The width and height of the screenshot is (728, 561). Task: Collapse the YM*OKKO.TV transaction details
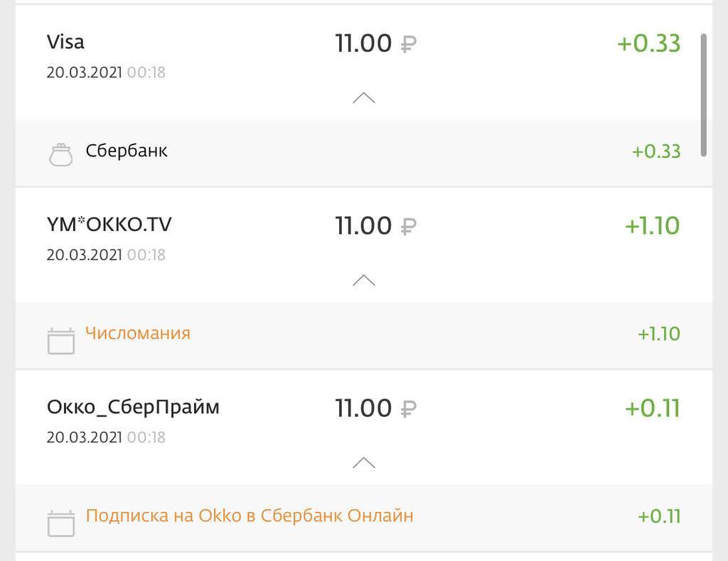[x=363, y=280]
